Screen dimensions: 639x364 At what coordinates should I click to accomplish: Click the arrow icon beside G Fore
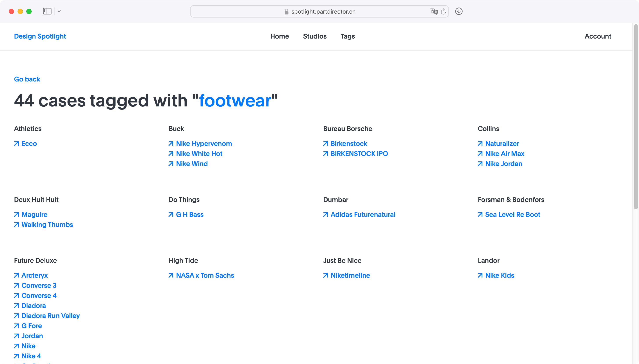pyautogui.click(x=16, y=326)
